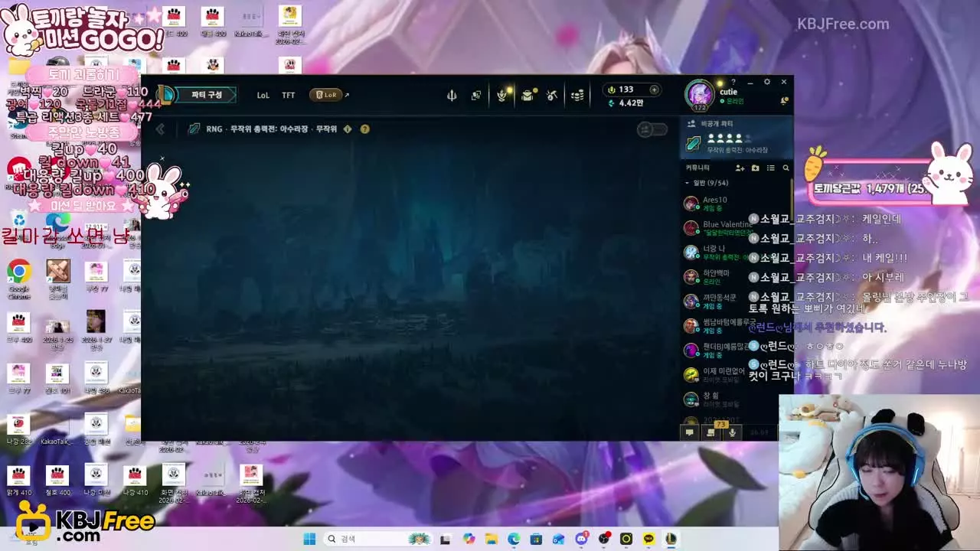Open the LoR external link button
This screenshot has height=551, width=980.
pos(329,95)
